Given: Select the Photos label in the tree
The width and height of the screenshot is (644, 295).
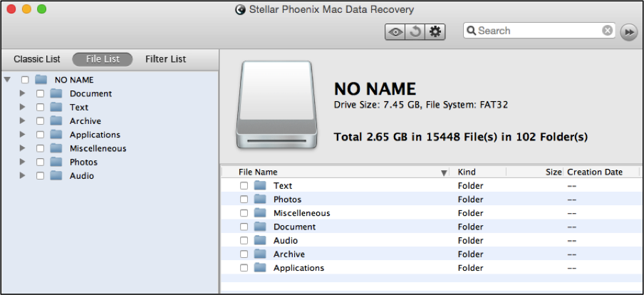Looking at the screenshot, I should (x=84, y=162).
